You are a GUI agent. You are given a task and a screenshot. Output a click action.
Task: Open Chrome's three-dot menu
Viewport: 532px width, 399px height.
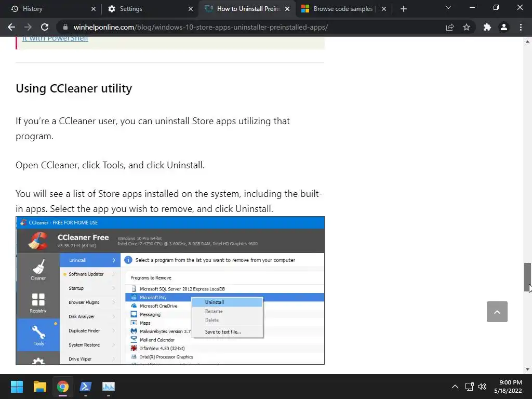[x=521, y=27]
